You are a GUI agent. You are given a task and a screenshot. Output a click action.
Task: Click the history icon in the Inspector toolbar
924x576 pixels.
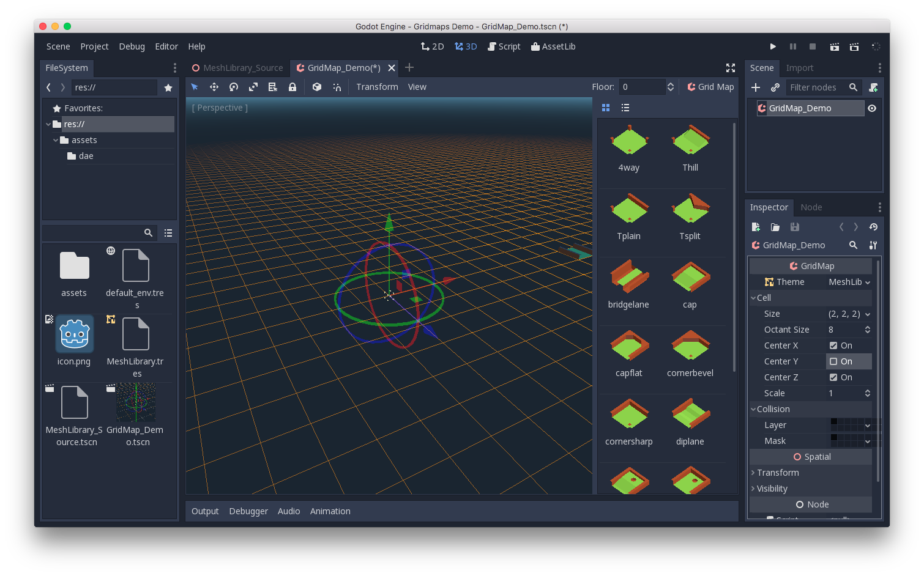tap(873, 227)
